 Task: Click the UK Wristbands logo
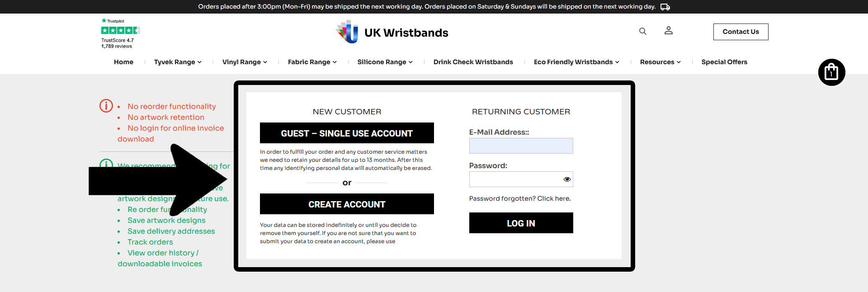click(x=392, y=32)
